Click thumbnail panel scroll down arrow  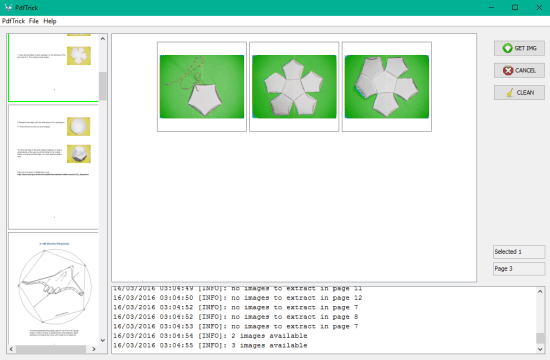tap(103, 340)
